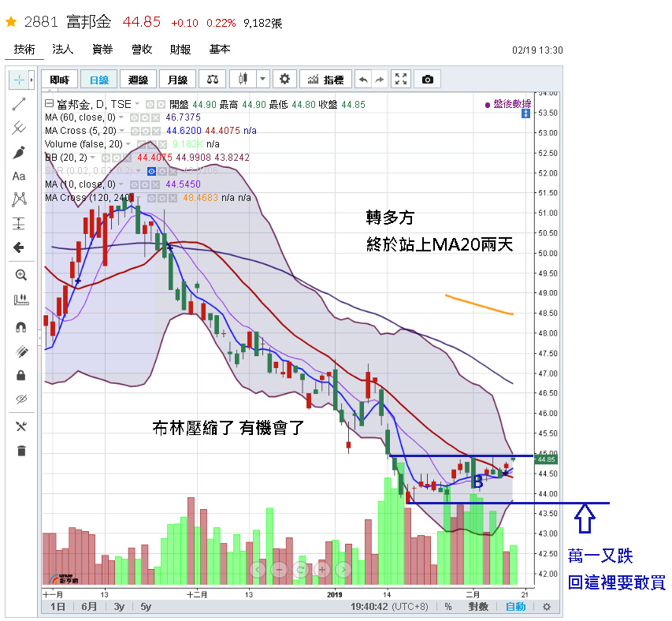The width and height of the screenshot is (672, 621).
Task: Click the back arrow tool in sidebar
Action: 19,247
